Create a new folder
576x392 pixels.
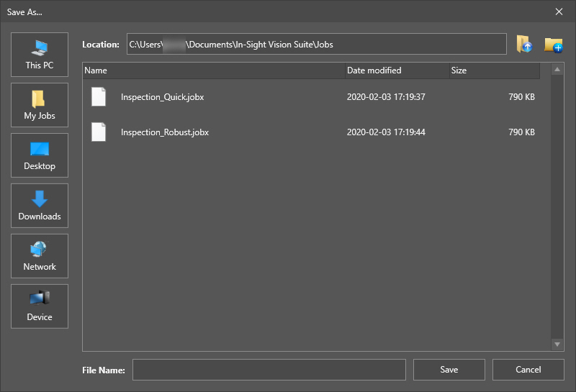553,45
